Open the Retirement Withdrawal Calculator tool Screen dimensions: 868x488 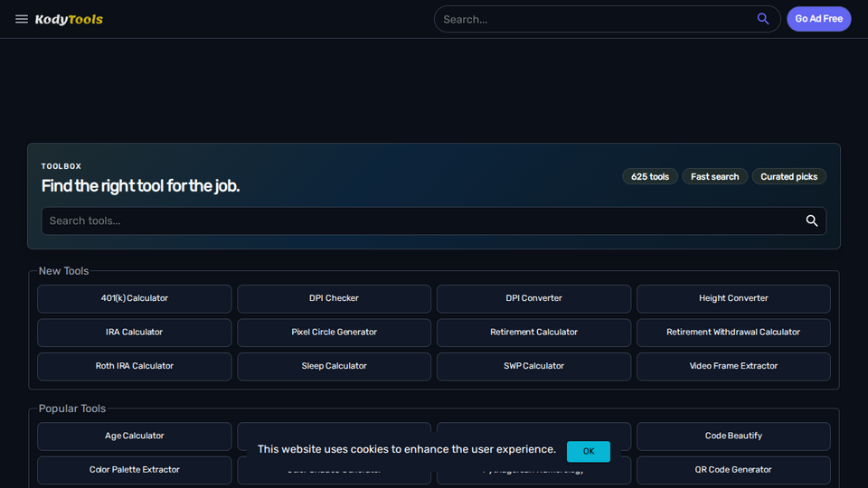click(733, 332)
